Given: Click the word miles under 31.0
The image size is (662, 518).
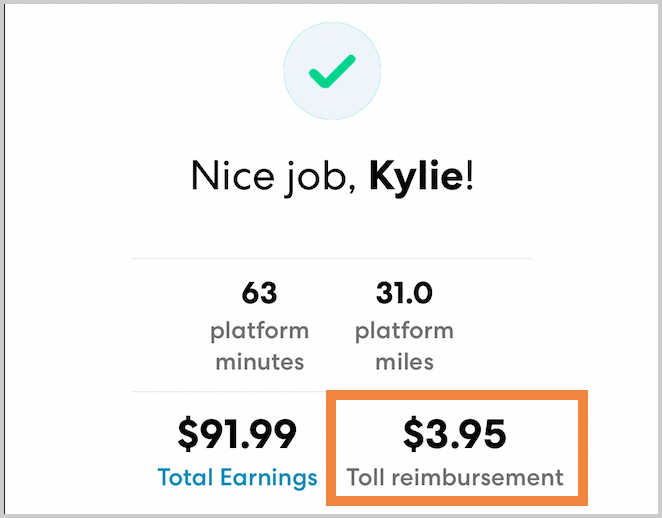Looking at the screenshot, I should 404,360.
